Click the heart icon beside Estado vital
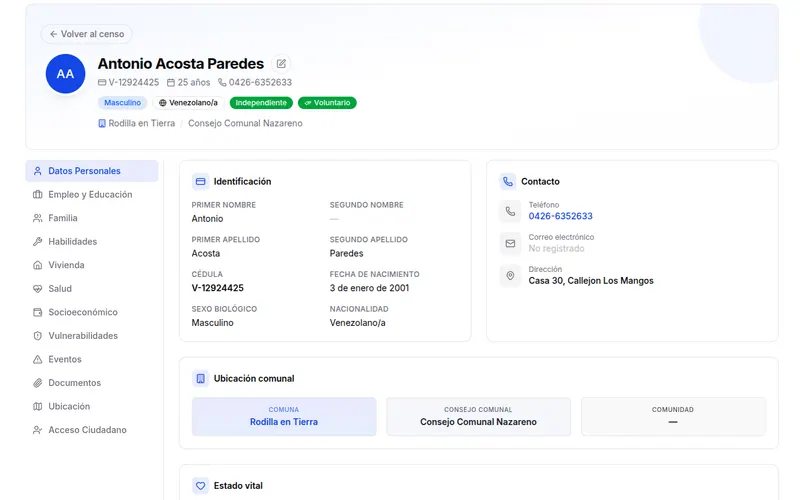This screenshot has height=500, width=800. (x=201, y=486)
